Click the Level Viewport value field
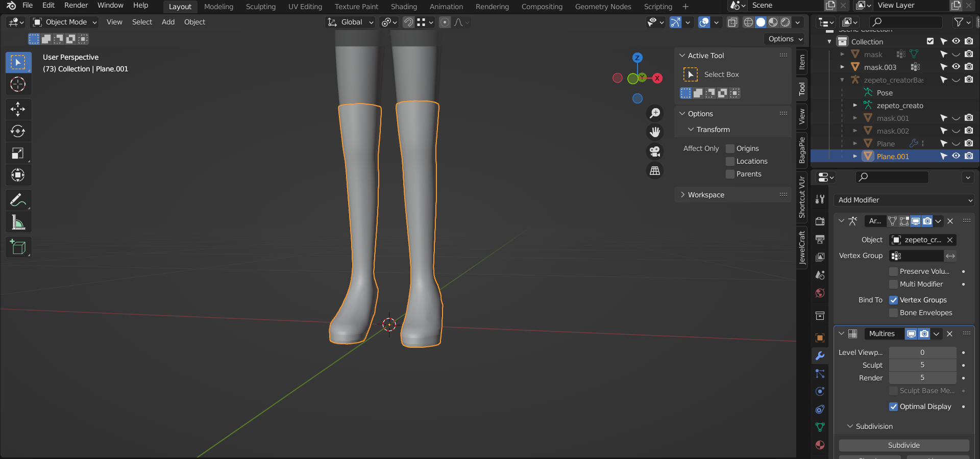980x459 pixels. [922, 352]
